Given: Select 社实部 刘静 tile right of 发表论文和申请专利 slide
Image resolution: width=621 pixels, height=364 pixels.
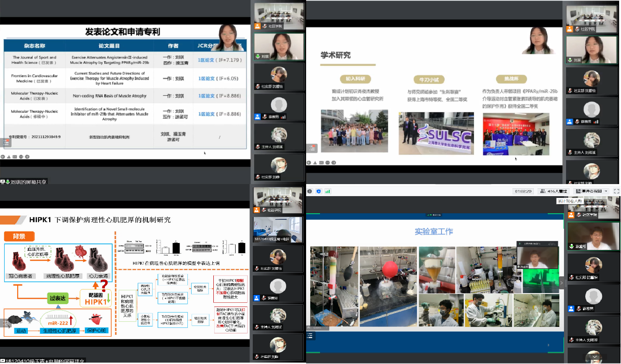Looking at the screenshot, I should point(279,167).
